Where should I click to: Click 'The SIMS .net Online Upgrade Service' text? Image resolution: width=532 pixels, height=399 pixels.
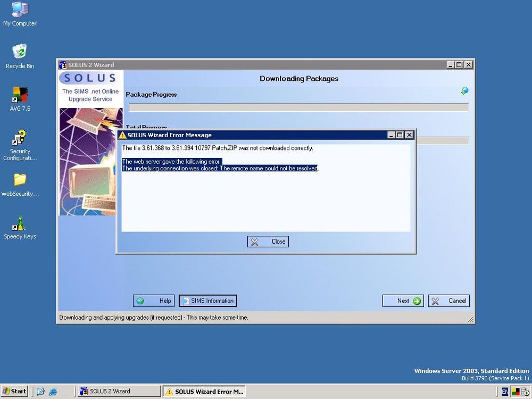(90, 95)
